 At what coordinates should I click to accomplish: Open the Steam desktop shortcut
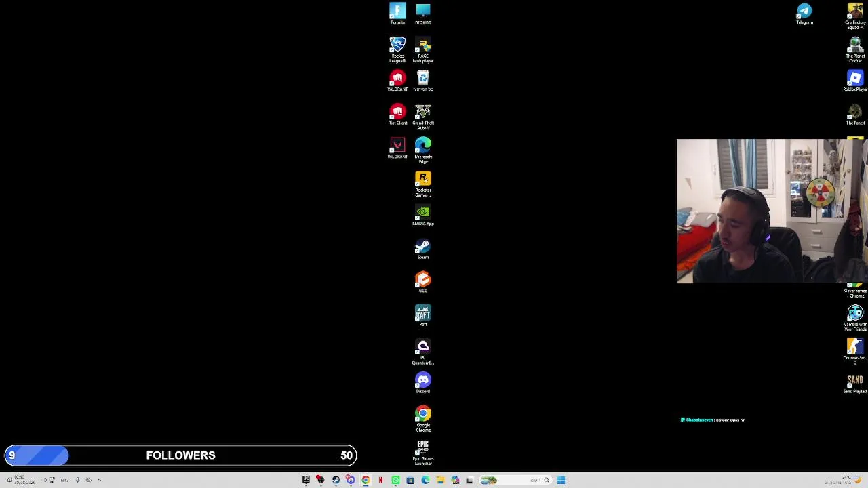(423, 249)
